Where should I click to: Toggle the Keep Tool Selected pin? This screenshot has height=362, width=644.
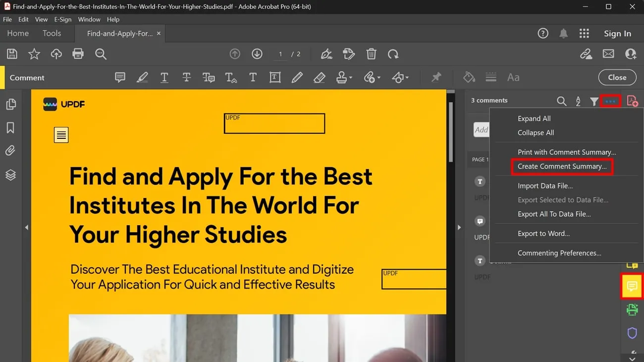point(436,77)
